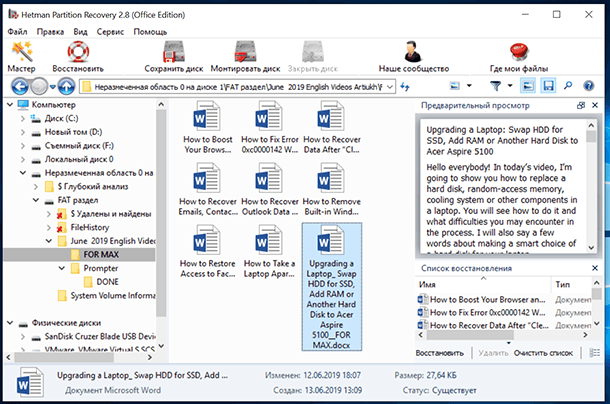The height and width of the screenshot is (404, 610).
Task: Select 'How to Take a Laptop Apar...' document
Action: (x=270, y=251)
